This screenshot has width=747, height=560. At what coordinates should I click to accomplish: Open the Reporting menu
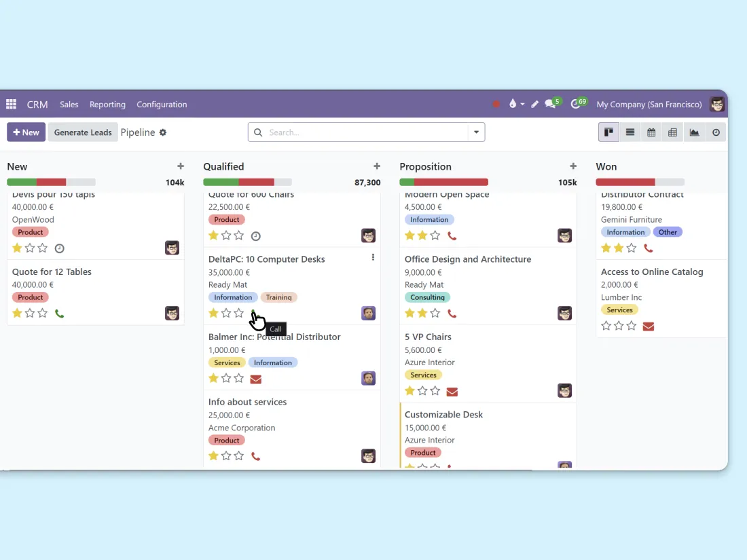(x=107, y=105)
